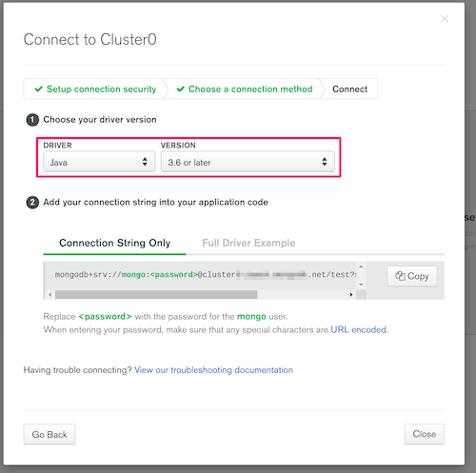The height and width of the screenshot is (473, 476).
Task: Click the right arrow of the horizontal scrollbar
Action: click(x=351, y=295)
